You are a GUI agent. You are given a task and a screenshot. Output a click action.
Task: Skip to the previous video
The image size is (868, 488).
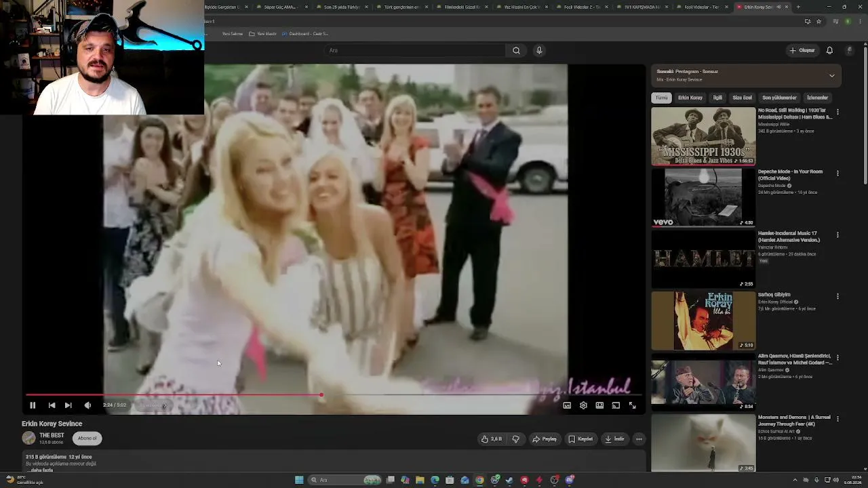coord(52,405)
